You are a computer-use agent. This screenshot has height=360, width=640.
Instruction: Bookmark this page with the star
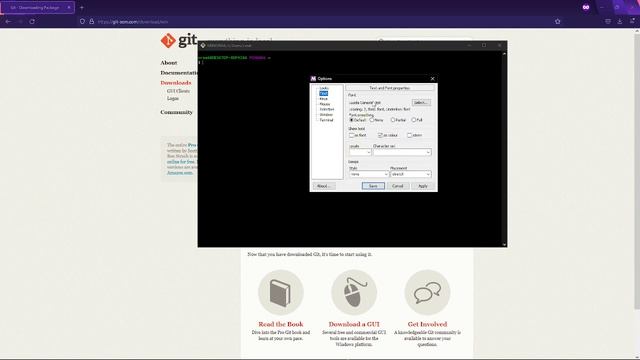tap(558, 21)
